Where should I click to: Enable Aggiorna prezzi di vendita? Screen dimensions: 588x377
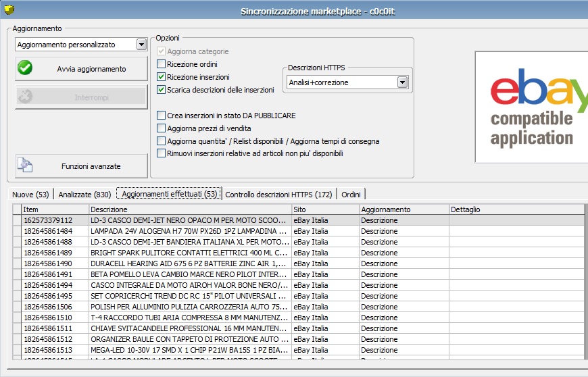tap(162, 128)
